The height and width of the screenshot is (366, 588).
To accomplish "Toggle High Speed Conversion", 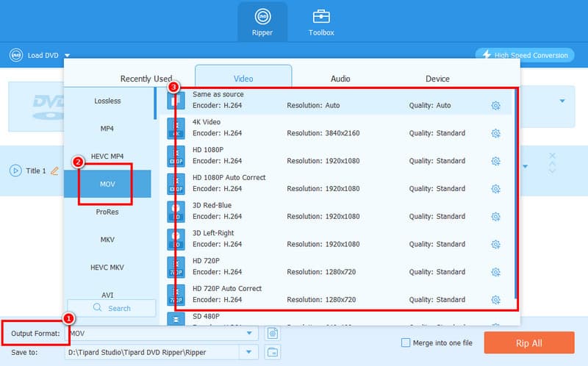I will click(x=524, y=55).
